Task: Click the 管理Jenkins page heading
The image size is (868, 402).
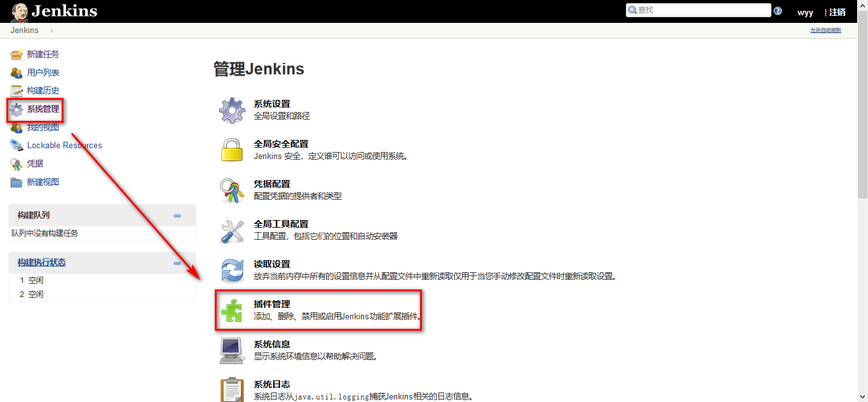Action: pyautogui.click(x=259, y=69)
